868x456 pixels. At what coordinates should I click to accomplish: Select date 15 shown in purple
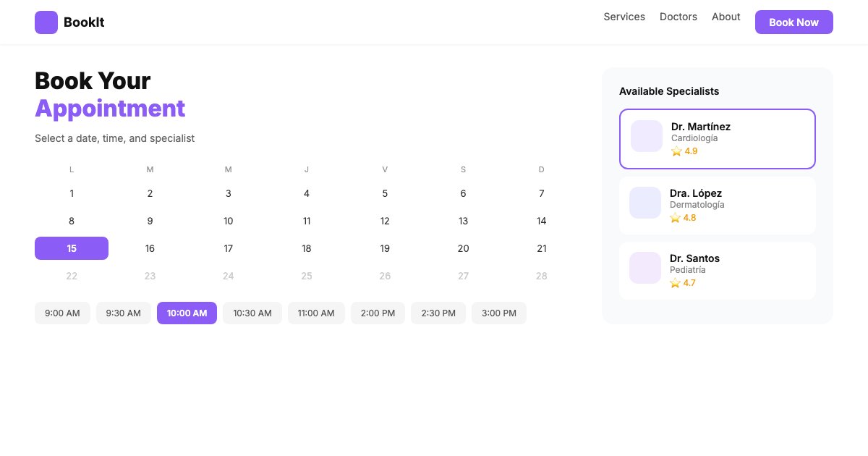72,248
